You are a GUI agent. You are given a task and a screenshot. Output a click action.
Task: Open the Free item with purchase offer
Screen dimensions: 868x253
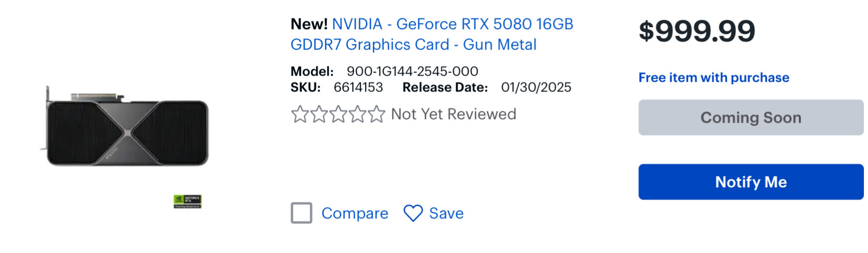714,78
